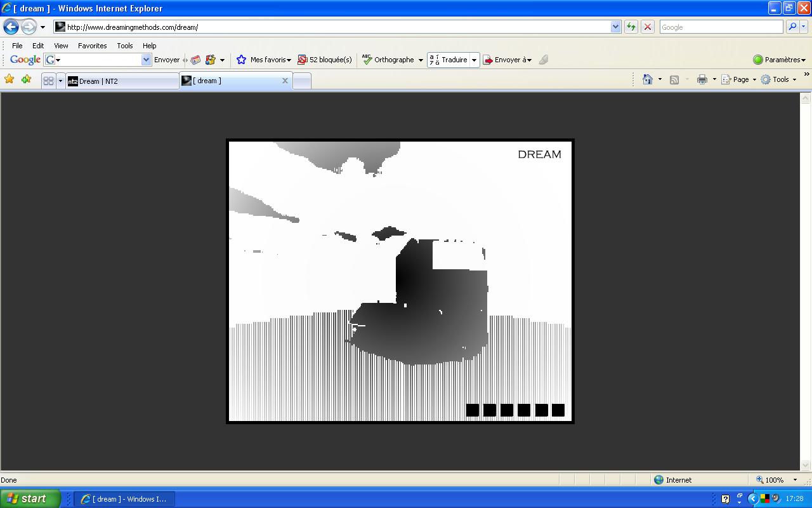Click the Home house icon

point(648,79)
